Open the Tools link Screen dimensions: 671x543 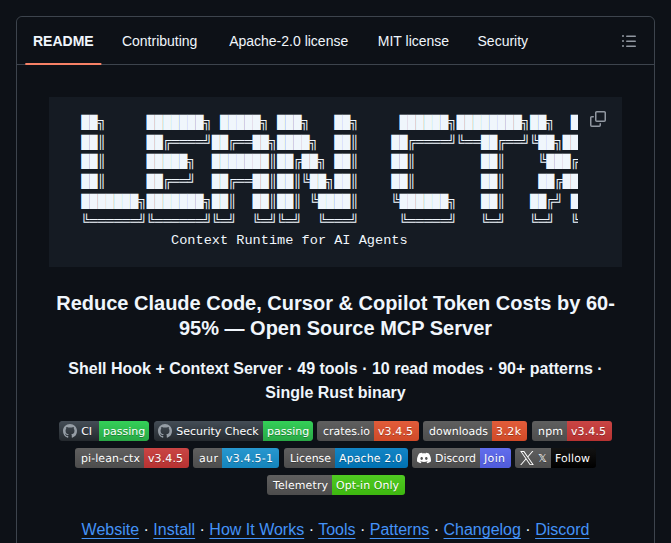coord(337,529)
